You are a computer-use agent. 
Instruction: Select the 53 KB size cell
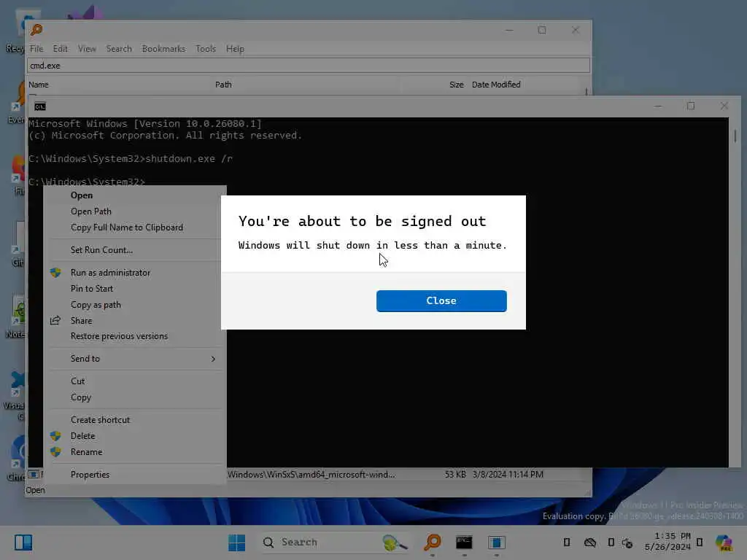tap(455, 474)
